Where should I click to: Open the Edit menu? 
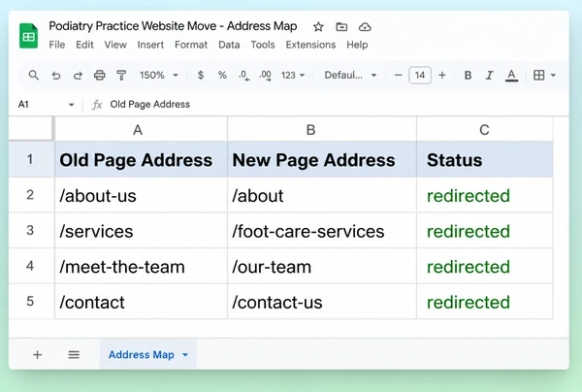[84, 45]
